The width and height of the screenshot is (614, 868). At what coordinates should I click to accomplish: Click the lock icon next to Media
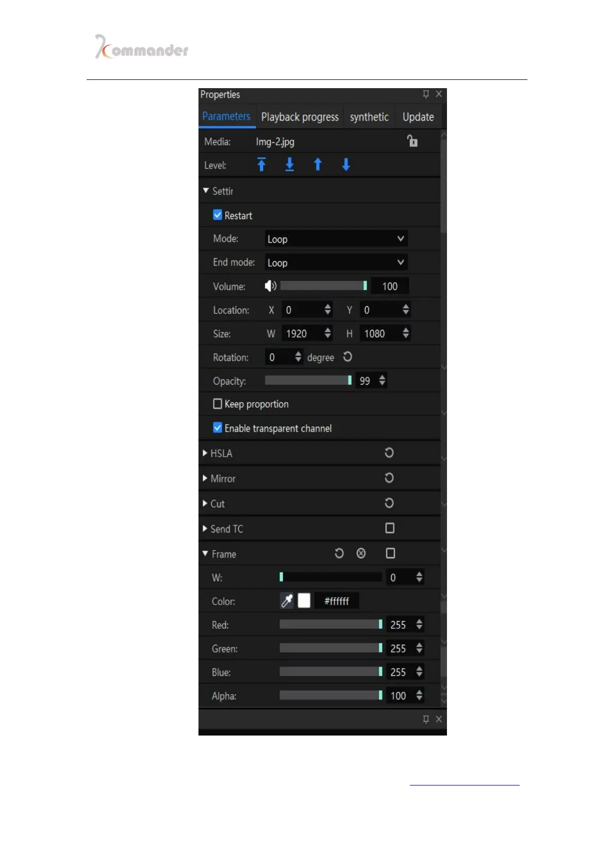click(x=412, y=141)
